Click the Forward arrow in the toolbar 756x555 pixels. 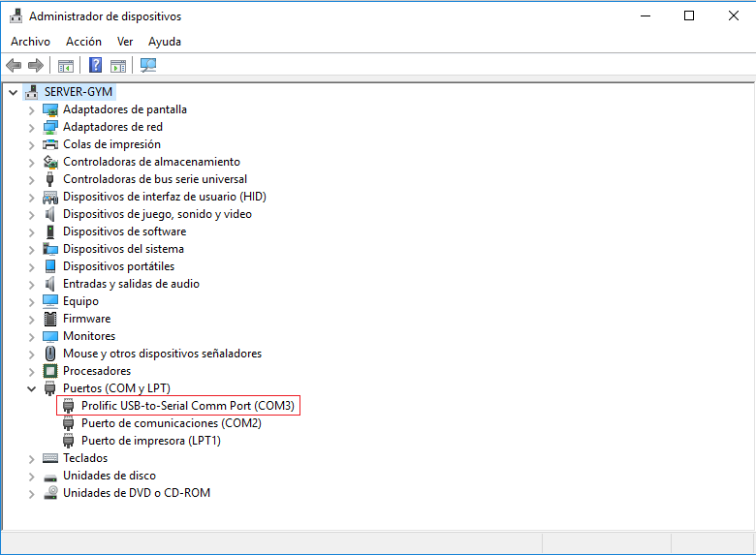click(x=36, y=65)
